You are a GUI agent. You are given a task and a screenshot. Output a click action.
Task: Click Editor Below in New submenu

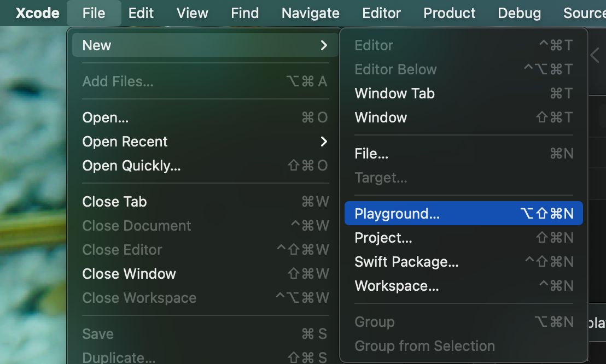[463, 69]
